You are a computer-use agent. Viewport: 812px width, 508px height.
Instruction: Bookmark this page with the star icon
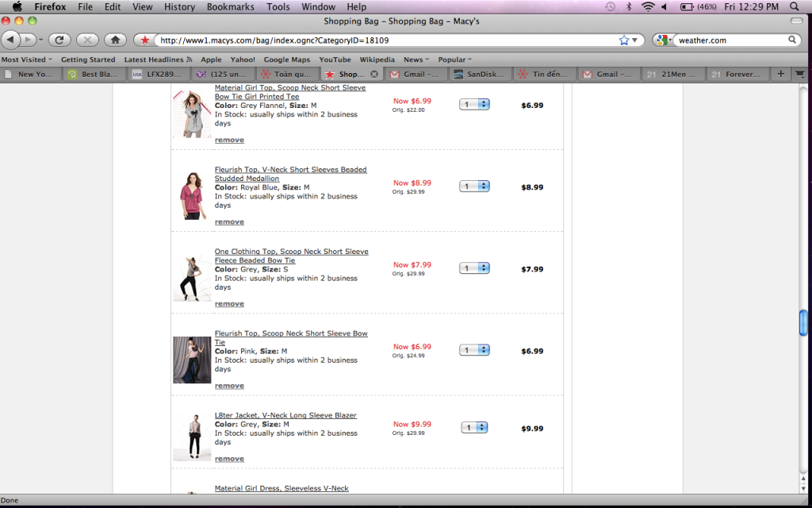tap(624, 40)
